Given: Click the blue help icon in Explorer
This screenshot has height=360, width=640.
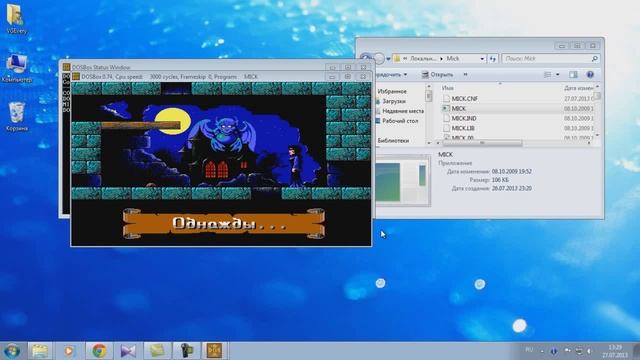Looking at the screenshot, I should [x=590, y=75].
